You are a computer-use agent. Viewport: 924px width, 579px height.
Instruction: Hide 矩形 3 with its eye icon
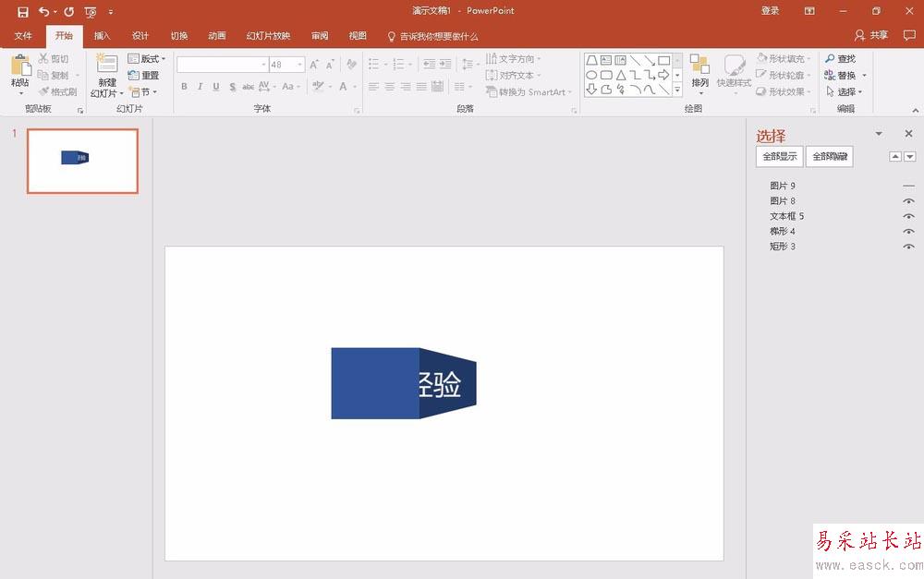(908, 247)
